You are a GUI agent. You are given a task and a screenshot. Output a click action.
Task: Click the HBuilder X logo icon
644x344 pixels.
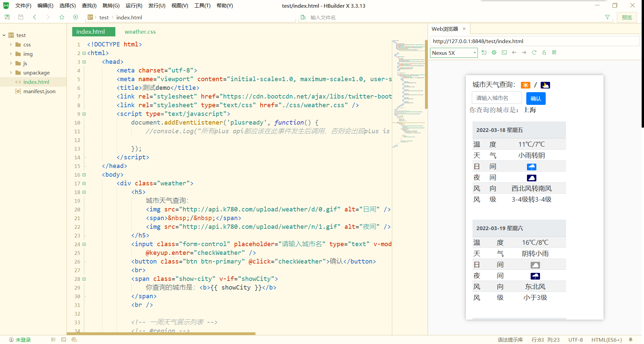pyautogui.click(x=6, y=6)
